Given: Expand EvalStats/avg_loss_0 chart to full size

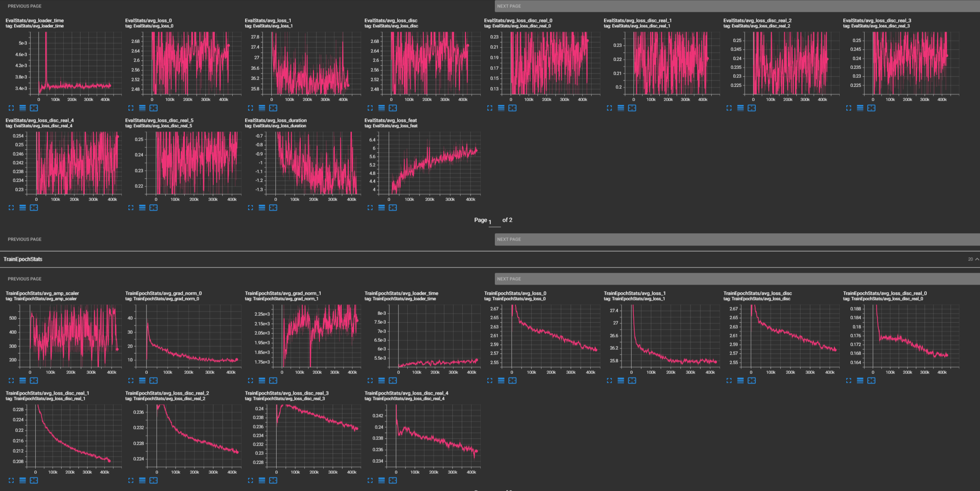Looking at the screenshot, I should [131, 108].
